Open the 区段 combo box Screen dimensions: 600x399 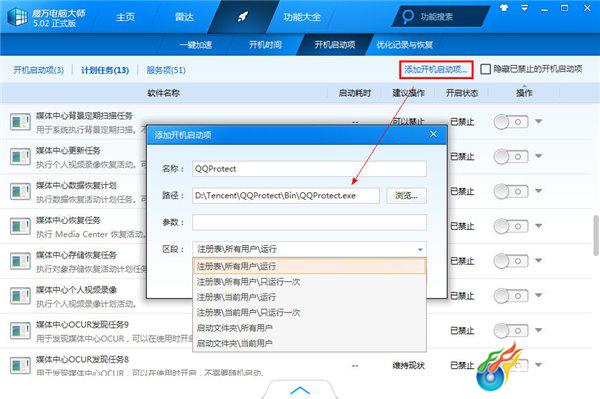pyautogui.click(x=309, y=249)
